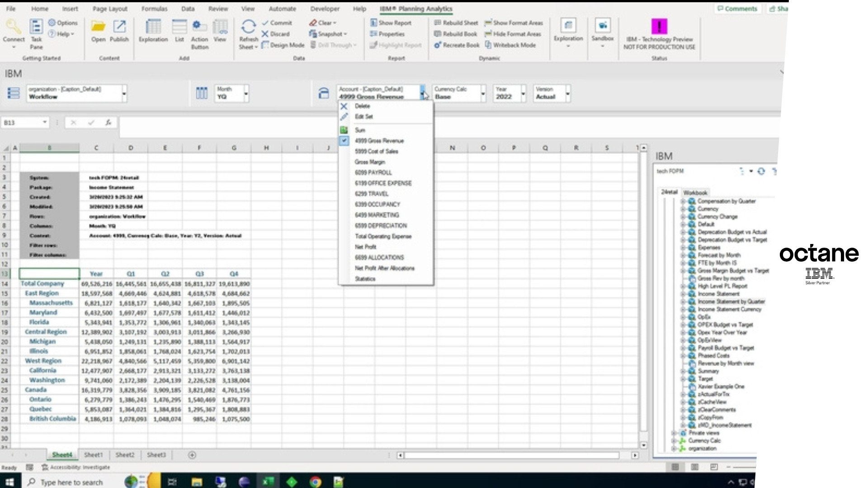The width and height of the screenshot is (868, 488).
Task: Switch to the Sheet2 tab
Action: 125,455
